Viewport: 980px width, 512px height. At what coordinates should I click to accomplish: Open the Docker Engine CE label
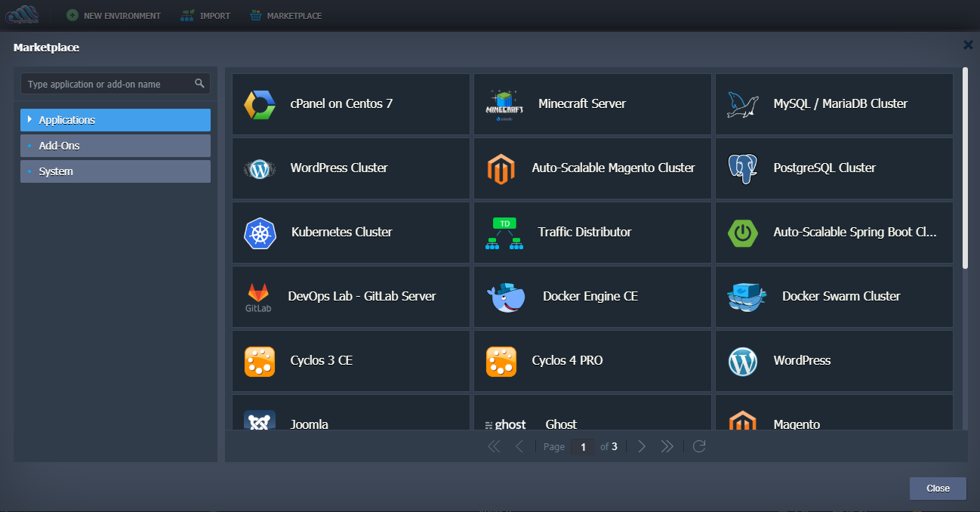tap(590, 297)
